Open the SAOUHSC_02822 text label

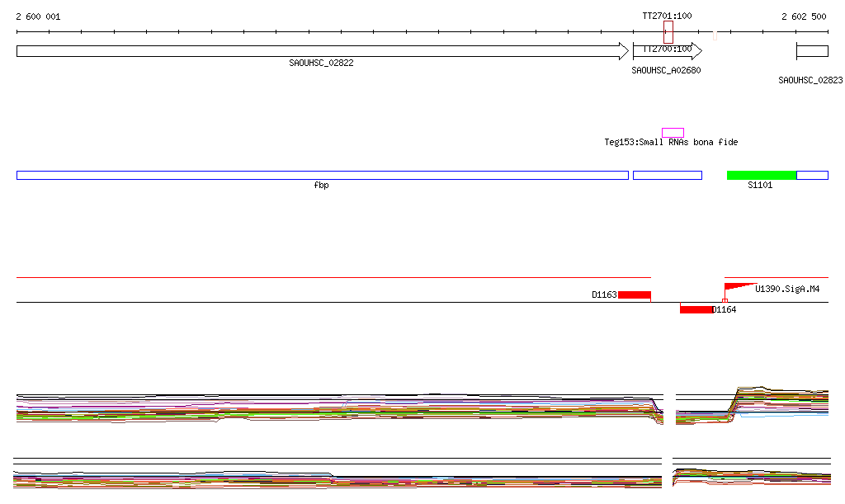[x=321, y=63]
